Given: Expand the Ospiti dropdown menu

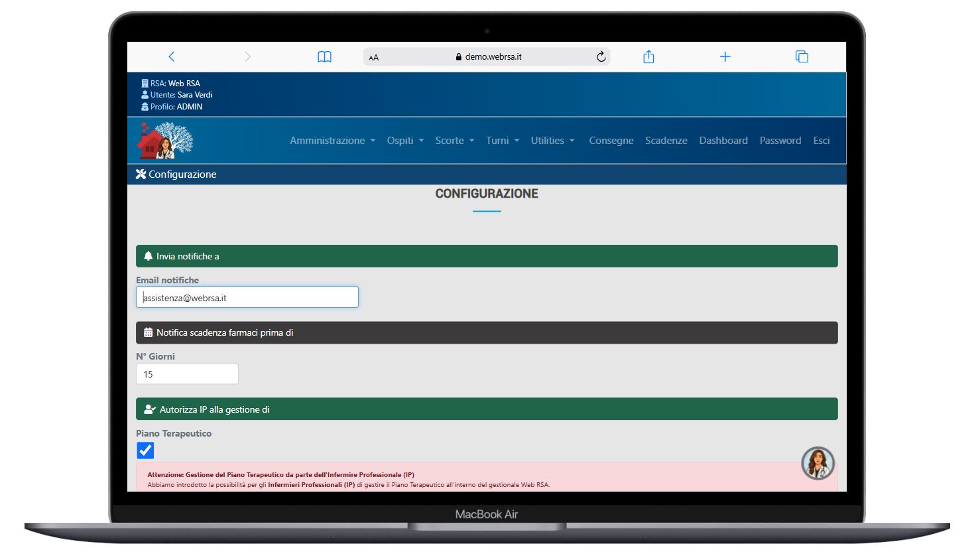Looking at the screenshot, I should pos(405,141).
